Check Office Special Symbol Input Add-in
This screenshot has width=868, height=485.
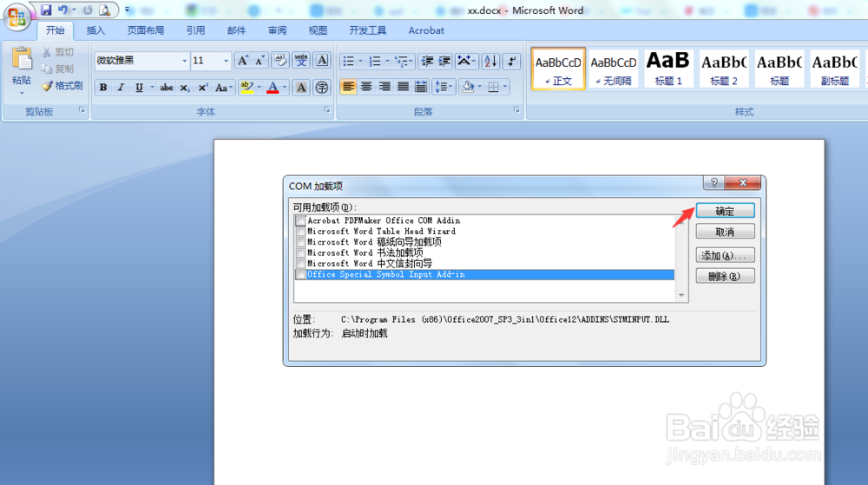(300, 274)
